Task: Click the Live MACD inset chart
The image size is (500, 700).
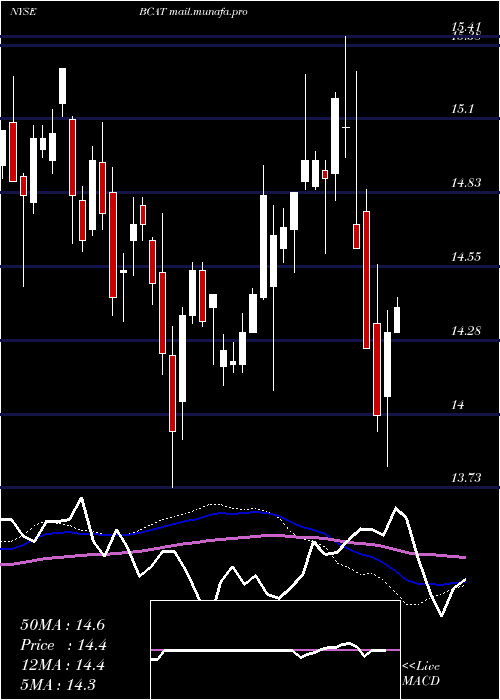Action: click(275, 650)
